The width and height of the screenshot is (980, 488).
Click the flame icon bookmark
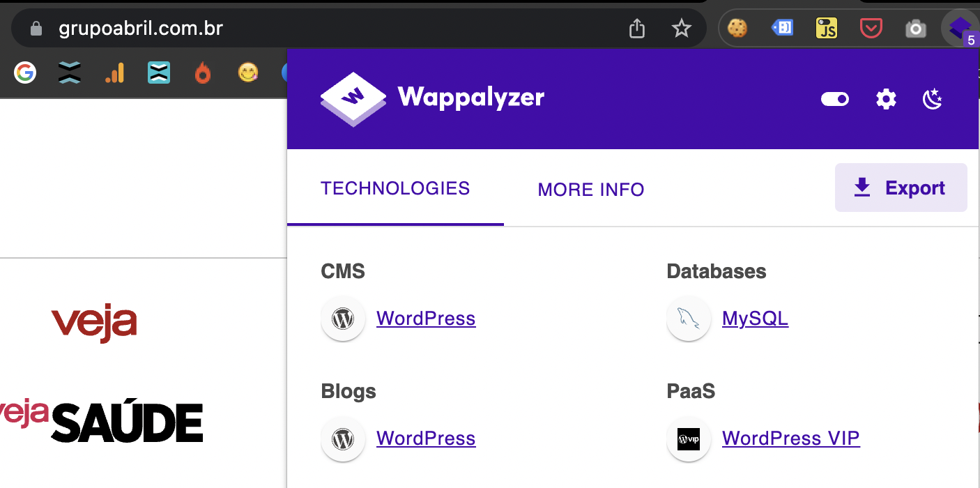[x=203, y=73]
